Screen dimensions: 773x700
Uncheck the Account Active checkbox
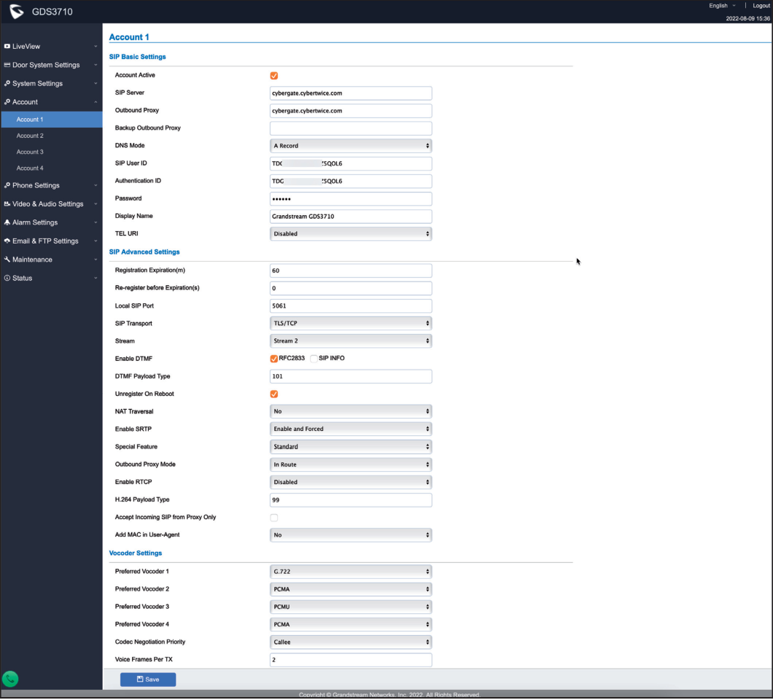pyautogui.click(x=273, y=75)
